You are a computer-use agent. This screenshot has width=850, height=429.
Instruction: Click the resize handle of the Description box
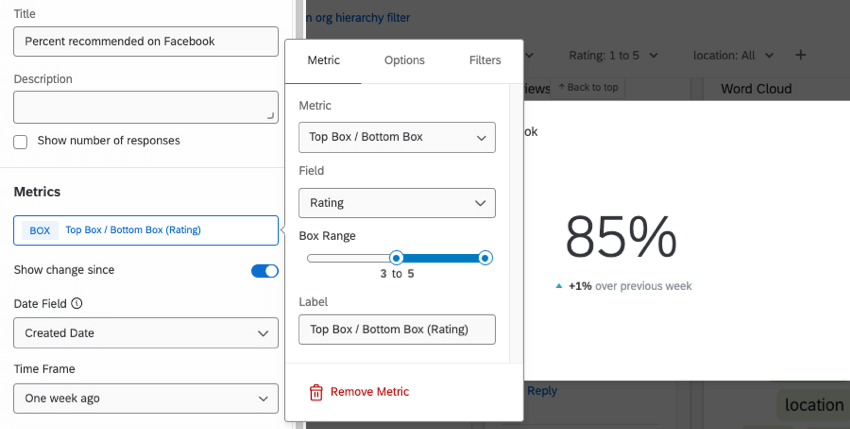(x=271, y=116)
